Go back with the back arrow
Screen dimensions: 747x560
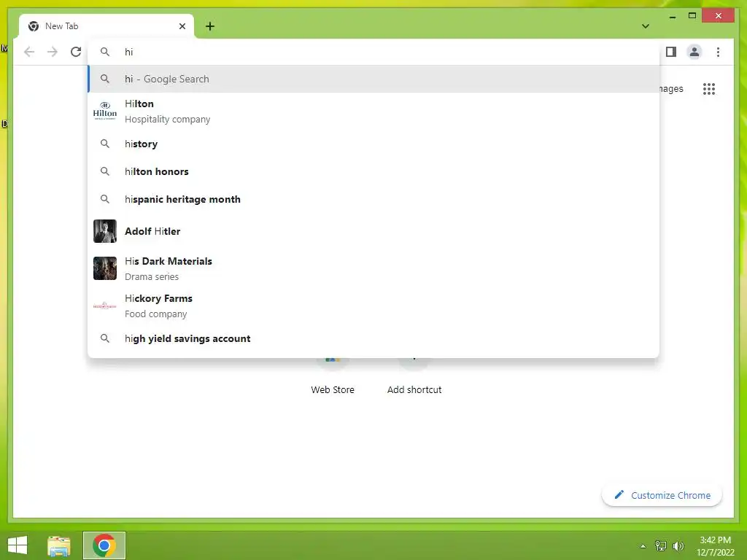[x=29, y=52]
